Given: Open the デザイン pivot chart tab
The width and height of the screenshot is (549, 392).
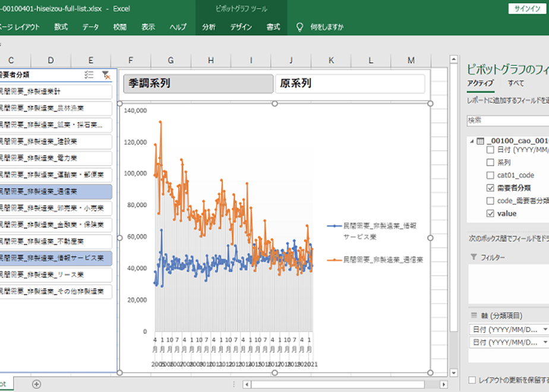Looking at the screenshot, I should pos(241,27).
